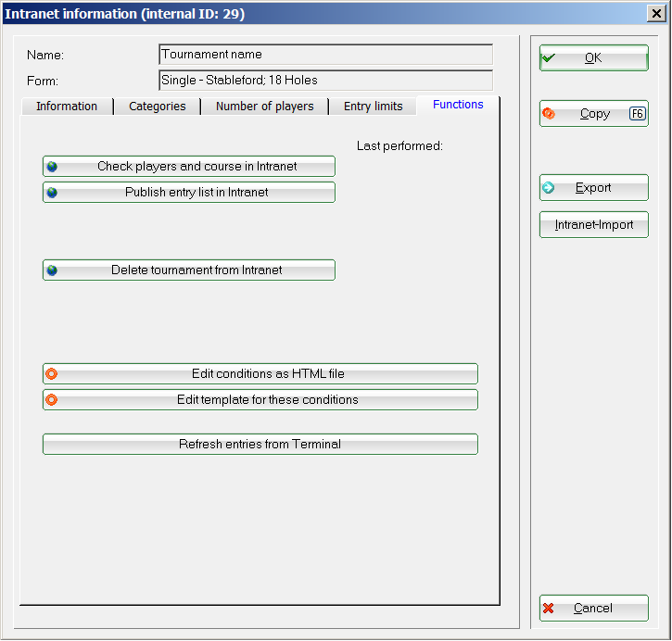Click globe icon on Check players button

(x=52, y=167)
